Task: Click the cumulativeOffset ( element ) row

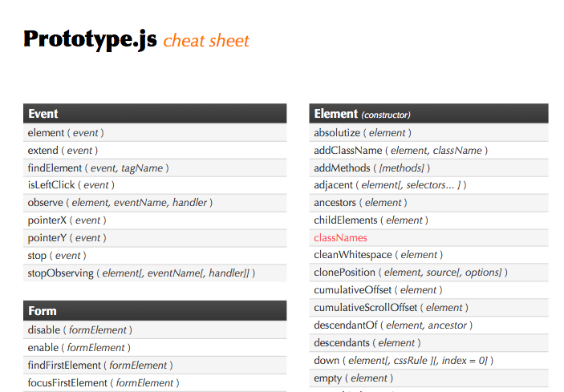Action: click(x=428, y=290)
